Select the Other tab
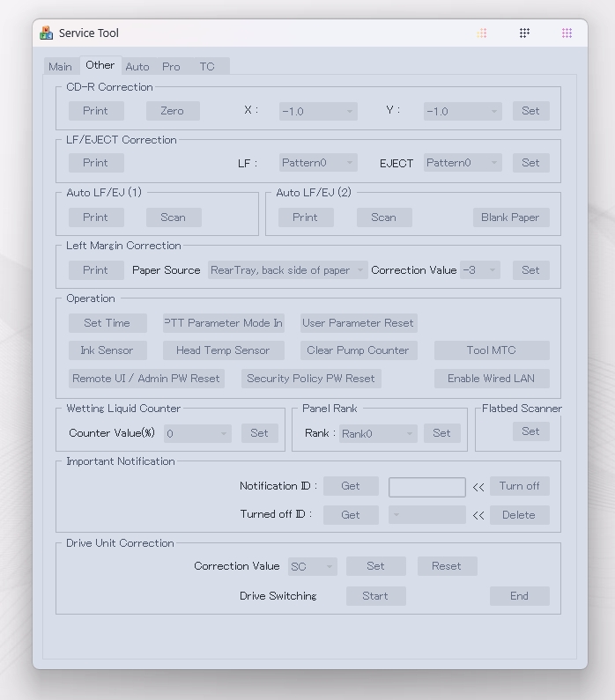 [x=100, y=65]
